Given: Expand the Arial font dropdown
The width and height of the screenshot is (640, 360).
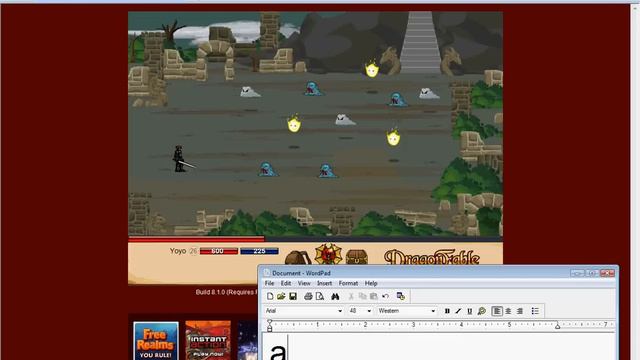Looking at the screenshot, I should pos(340,311).
